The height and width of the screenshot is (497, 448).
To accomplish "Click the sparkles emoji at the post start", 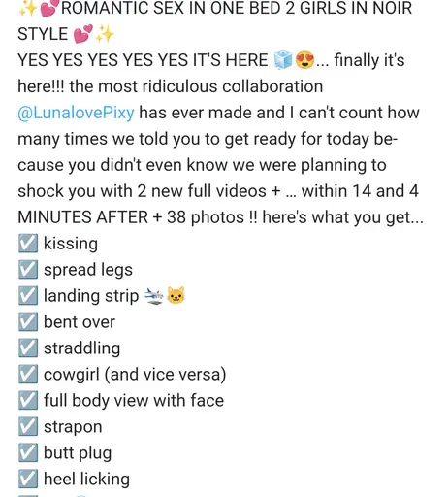I will point(28,8).
